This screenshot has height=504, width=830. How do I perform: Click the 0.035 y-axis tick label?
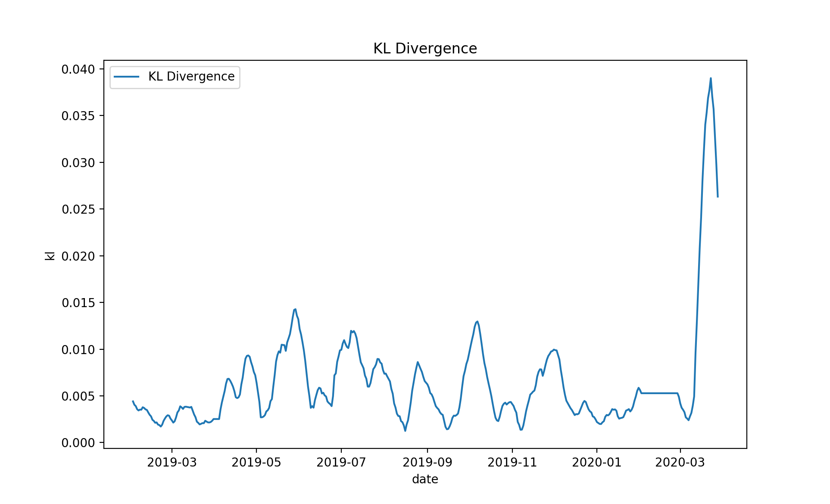(x=78, y=116)
